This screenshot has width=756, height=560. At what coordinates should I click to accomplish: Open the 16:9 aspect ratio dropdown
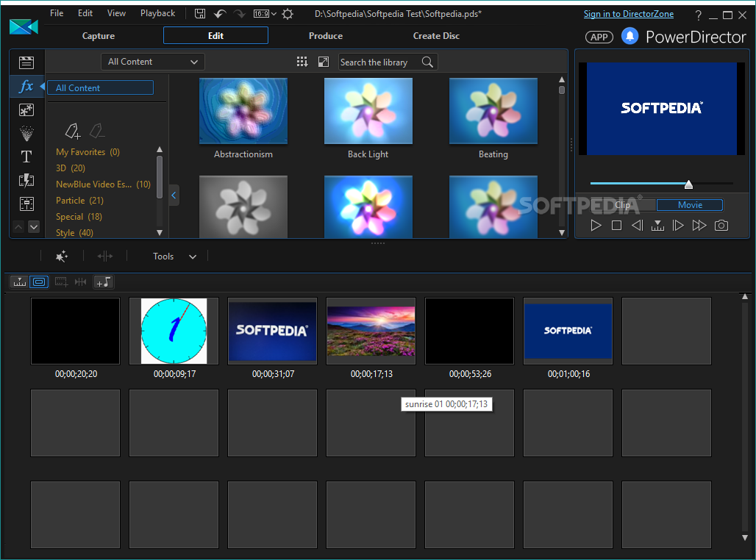tap(265, 13)
